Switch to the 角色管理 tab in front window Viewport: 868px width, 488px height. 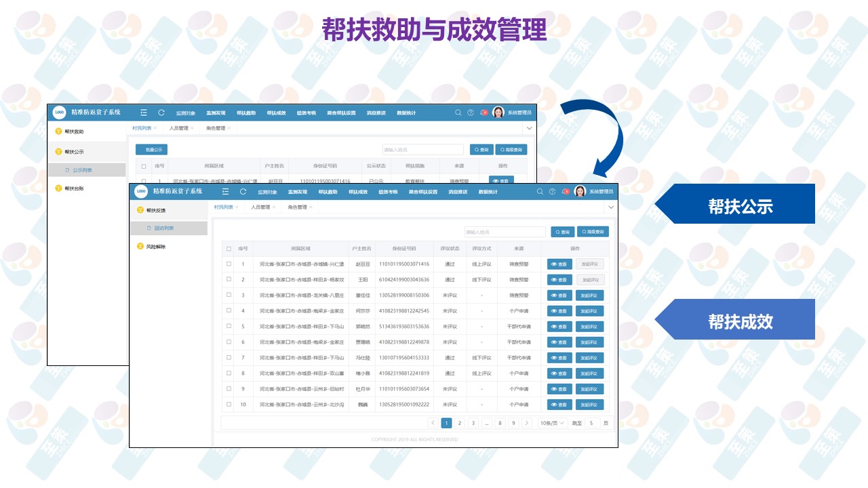(297, 207)
